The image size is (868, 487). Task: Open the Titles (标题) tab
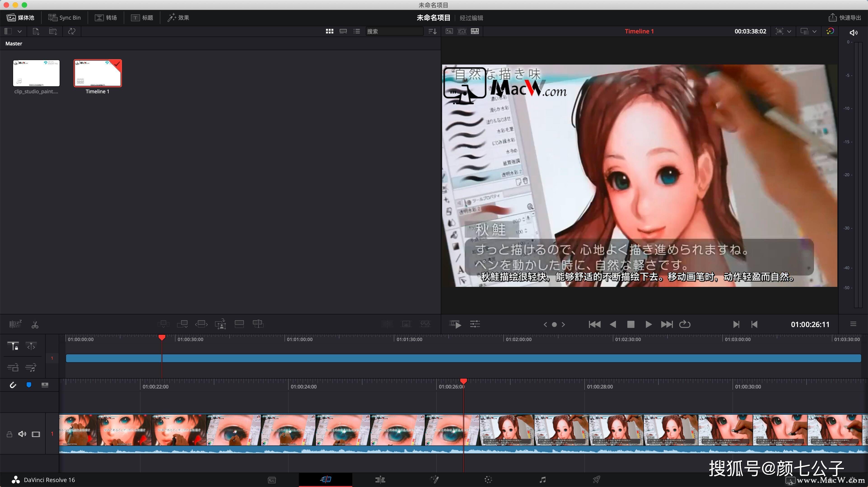pyautogui.click(x=142, y=18)
